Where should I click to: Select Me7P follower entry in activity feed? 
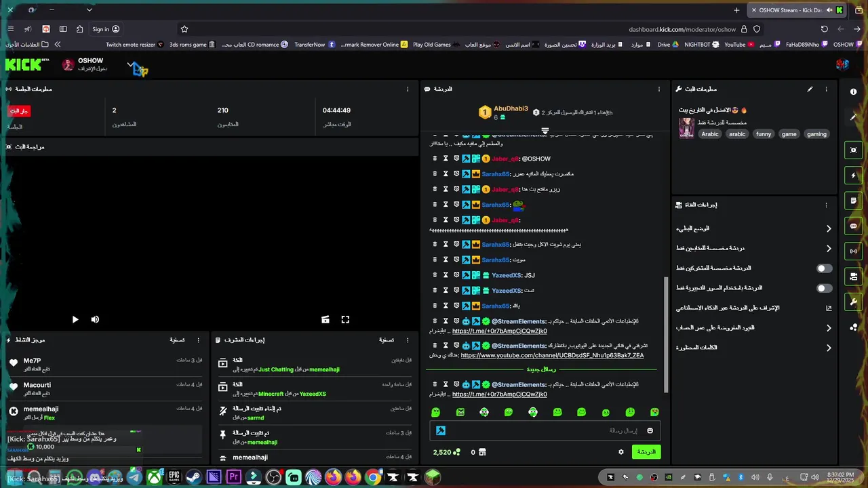(x=105, y=364)
